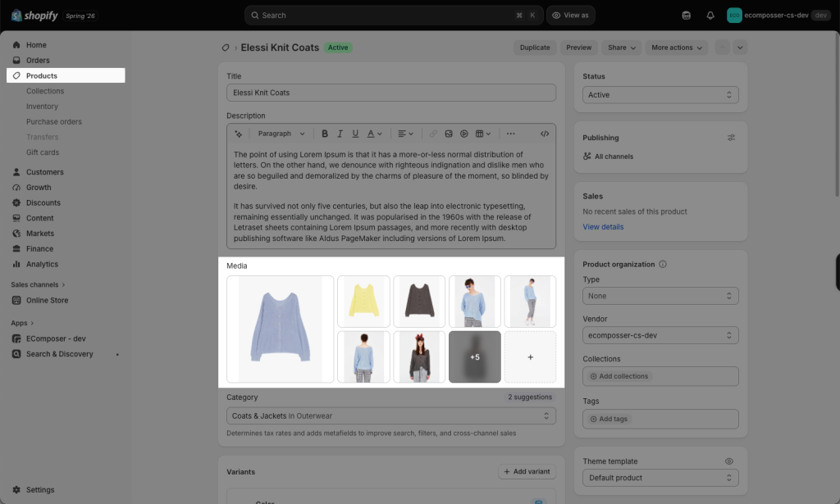The height and width of the screenshot is (504, 840).
Task: Open the More actions dropdown
Action: click(x=677, y=48)
